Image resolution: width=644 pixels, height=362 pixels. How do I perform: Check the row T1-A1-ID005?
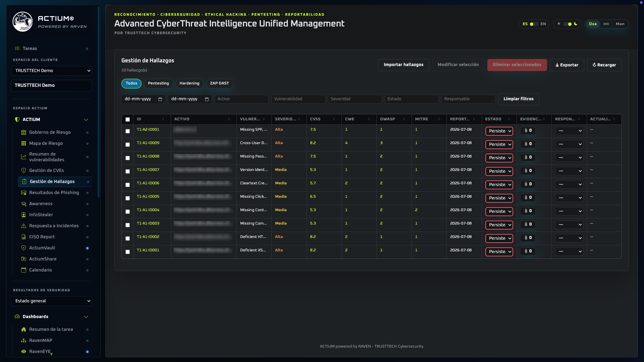(x=127, y=198)
